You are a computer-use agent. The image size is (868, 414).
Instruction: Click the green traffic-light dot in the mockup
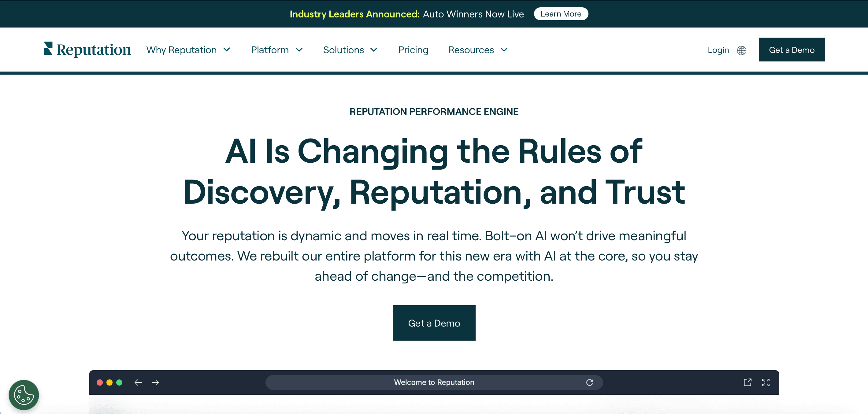coord(119,382)
